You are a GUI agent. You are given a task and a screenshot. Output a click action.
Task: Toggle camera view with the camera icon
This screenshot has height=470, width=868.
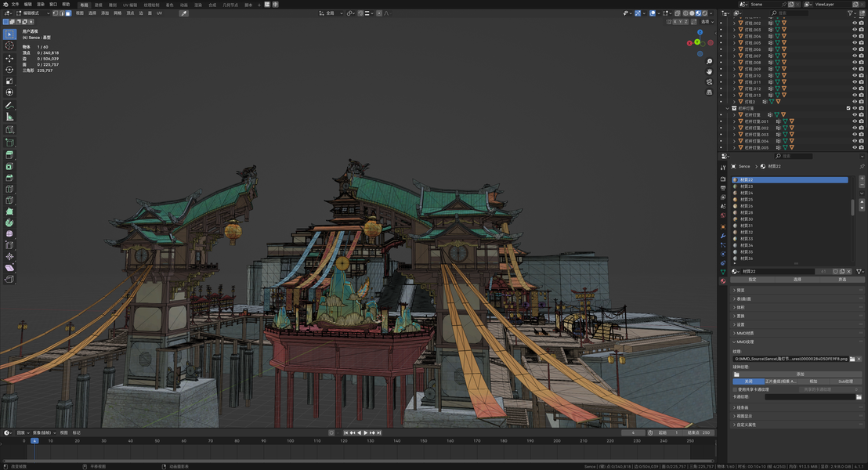tap(709, 82)
